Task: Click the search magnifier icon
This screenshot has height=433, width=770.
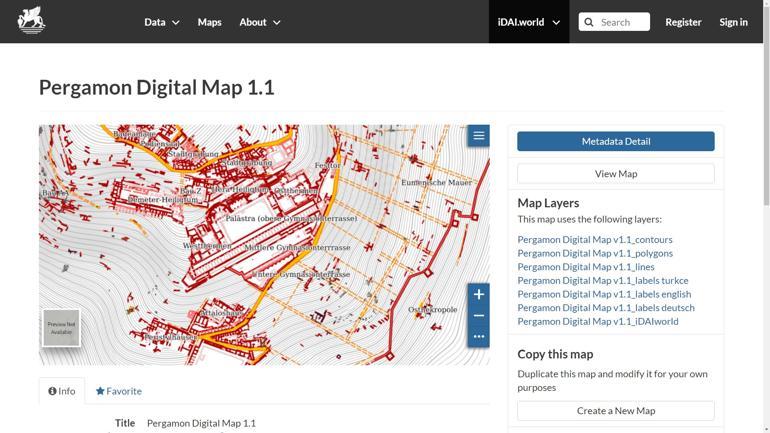Action: coord(589,22)
